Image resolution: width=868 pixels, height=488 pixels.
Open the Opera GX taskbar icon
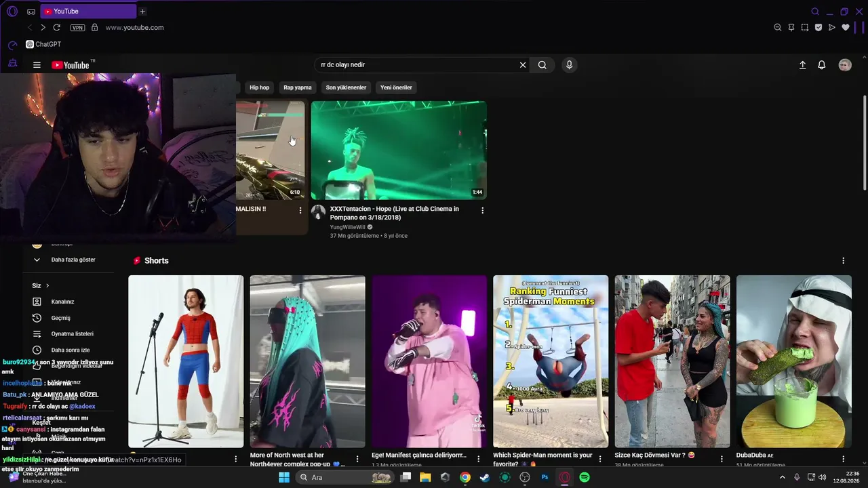[565, 477]
